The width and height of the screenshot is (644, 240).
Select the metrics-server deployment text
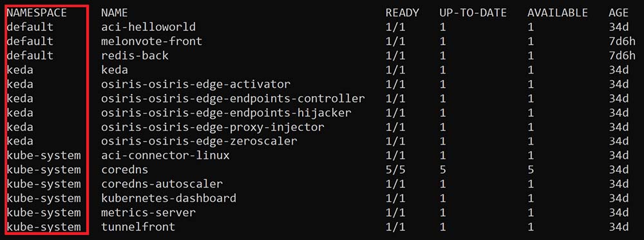point(148,213)
